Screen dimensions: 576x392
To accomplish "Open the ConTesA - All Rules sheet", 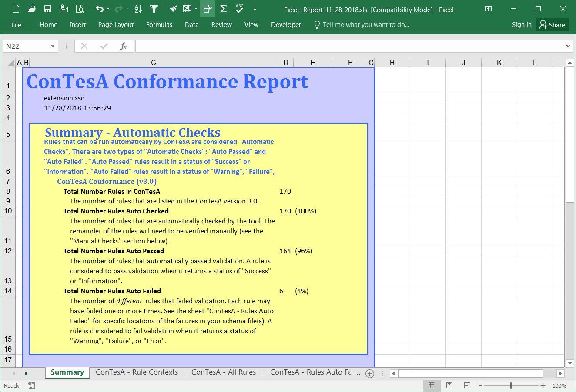I will (224, 372).
